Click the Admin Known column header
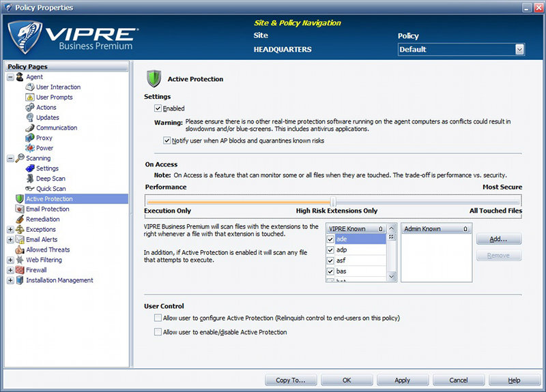The image size is (546, 392). [x=436, y=229]
